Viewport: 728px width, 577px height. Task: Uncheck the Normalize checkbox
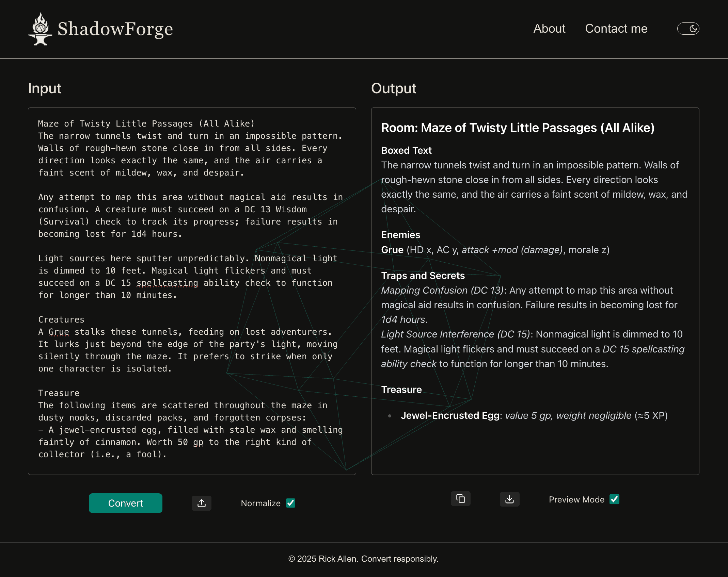[290, 503]
